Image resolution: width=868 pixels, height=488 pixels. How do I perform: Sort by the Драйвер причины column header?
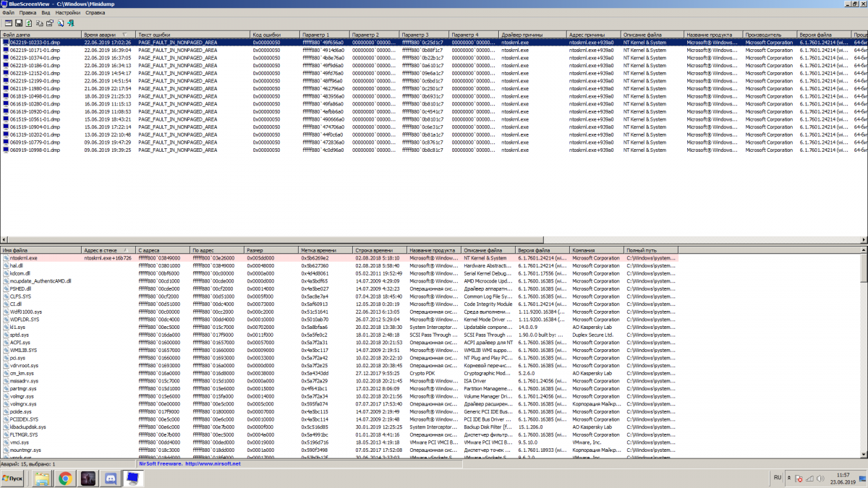pyautogui.click(x=532, y=35)
